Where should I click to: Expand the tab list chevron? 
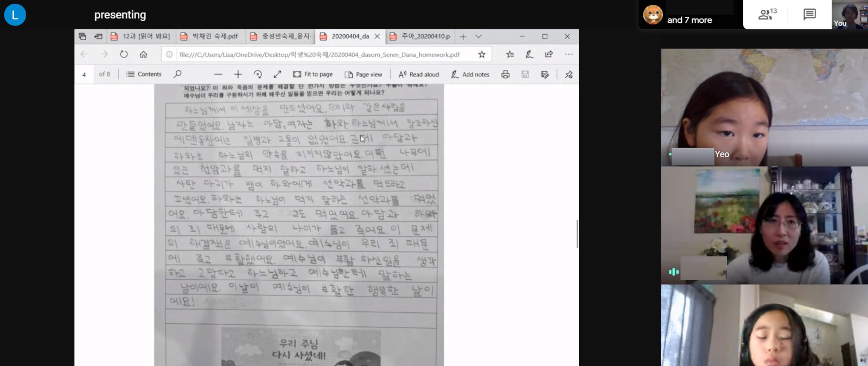pyautogui.click(x=478, y=36)
